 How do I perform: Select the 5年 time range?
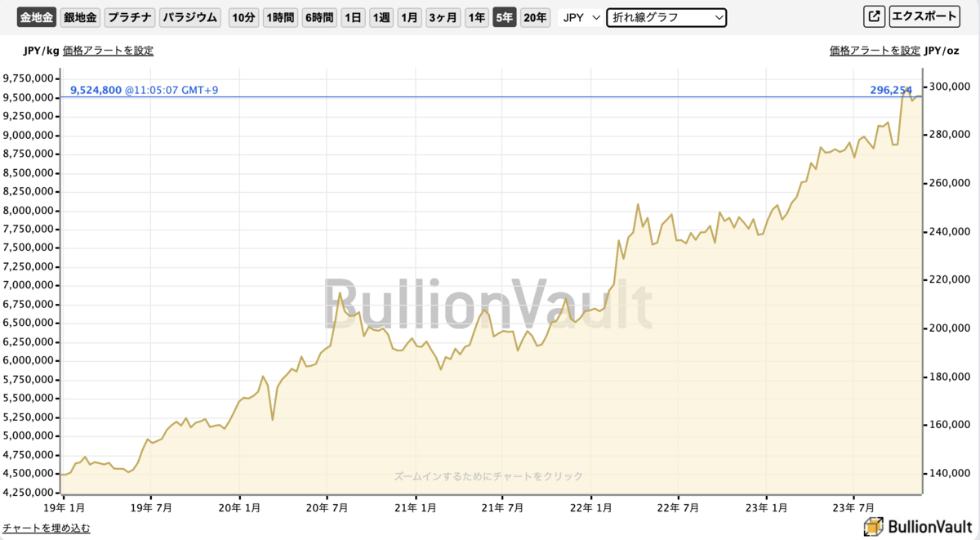[x=504, y=17]
